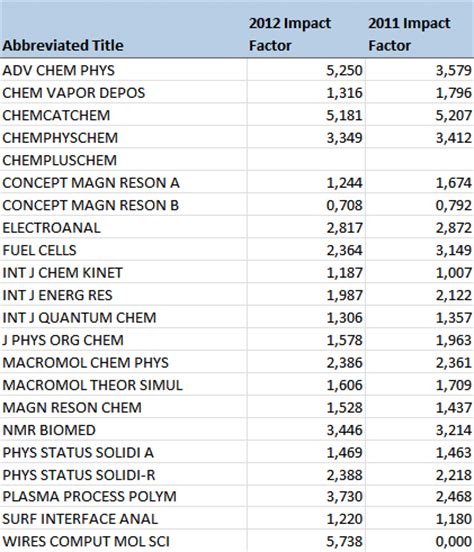This screenshot has height=552, width=474.
Task: Select the 5,181 value for CHEMCATCHEM
Action: tap(344, 116)
